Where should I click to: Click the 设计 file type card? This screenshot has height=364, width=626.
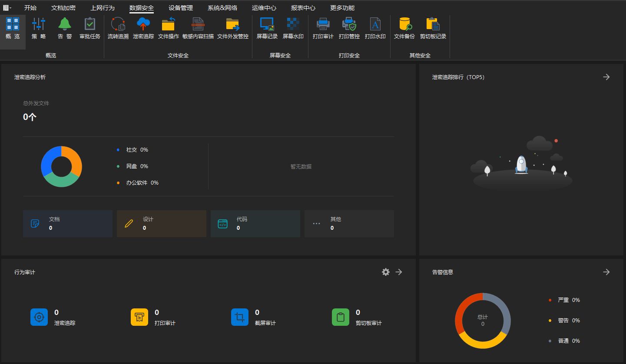(162, 224)
